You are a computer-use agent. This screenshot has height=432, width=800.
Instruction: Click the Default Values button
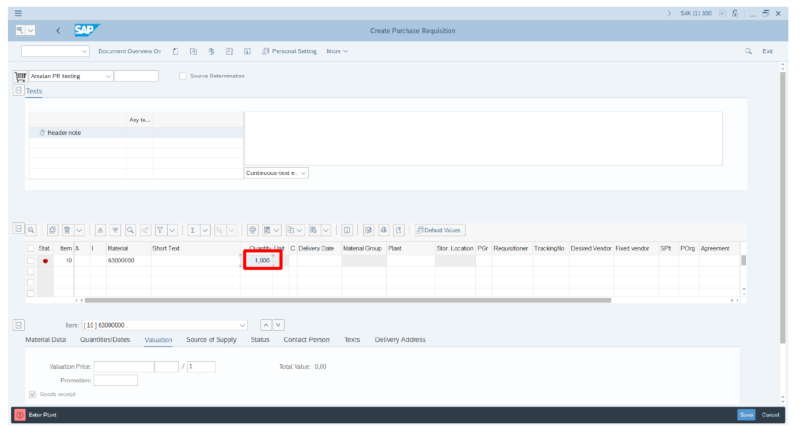click(x=440, y=230)
